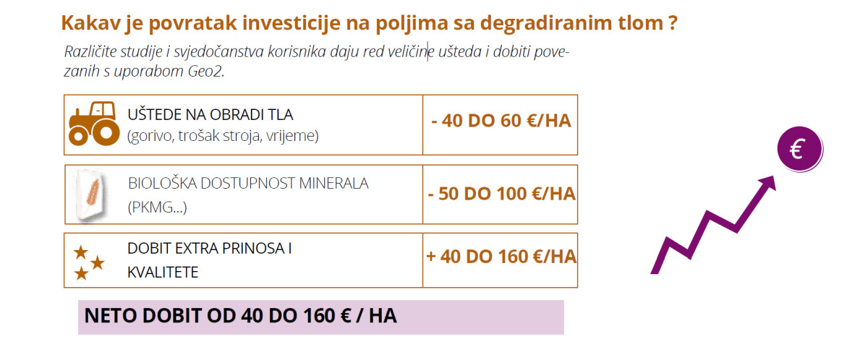Click the purple euro coin icon
868x347 pixels.
799,150
